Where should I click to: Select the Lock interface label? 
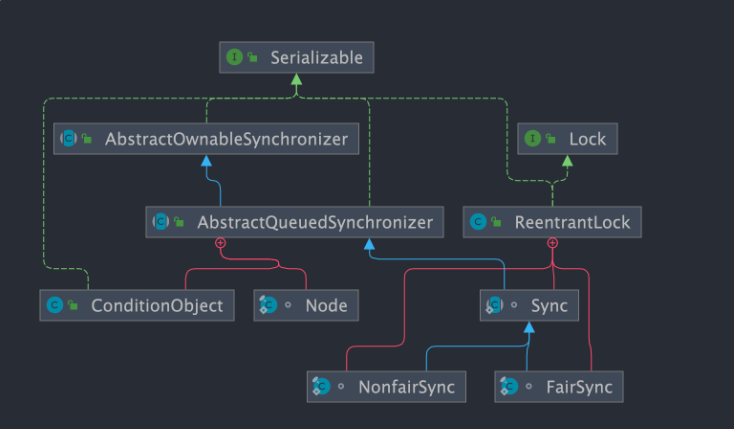point(587,139)
